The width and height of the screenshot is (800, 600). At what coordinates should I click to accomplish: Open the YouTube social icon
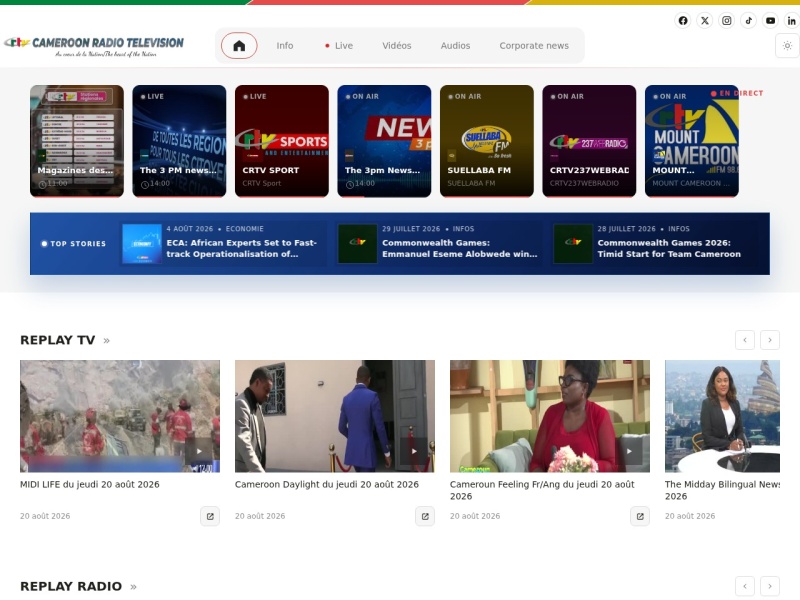[x=770, y=20]
